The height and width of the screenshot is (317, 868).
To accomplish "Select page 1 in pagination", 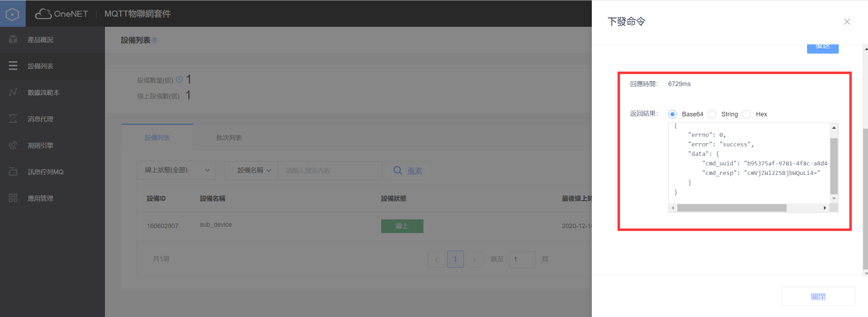I will coord(455,259).
